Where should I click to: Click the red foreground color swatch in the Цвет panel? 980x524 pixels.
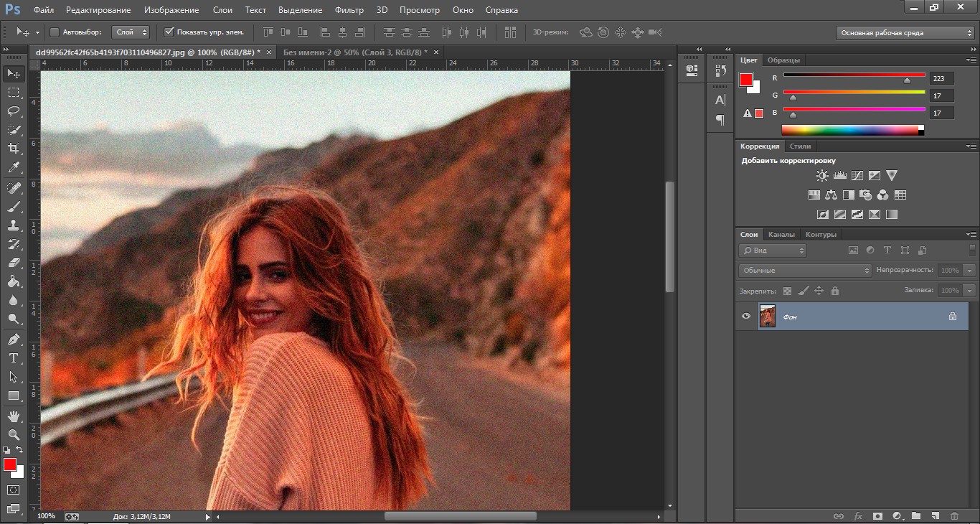click(746, 80)
